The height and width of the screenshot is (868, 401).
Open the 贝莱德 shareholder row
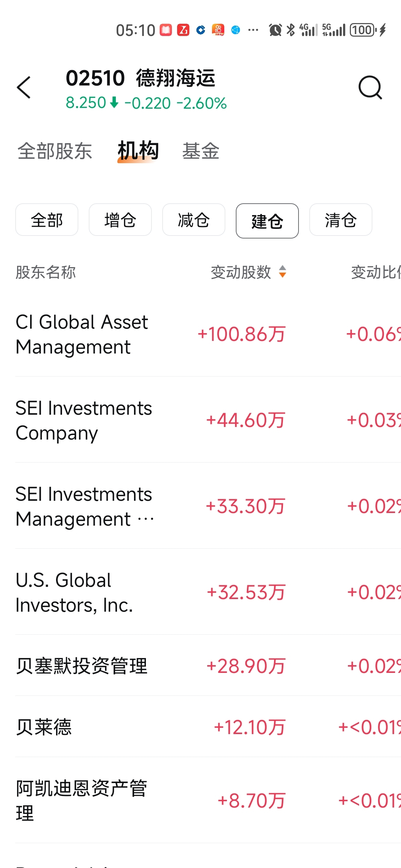44,727
